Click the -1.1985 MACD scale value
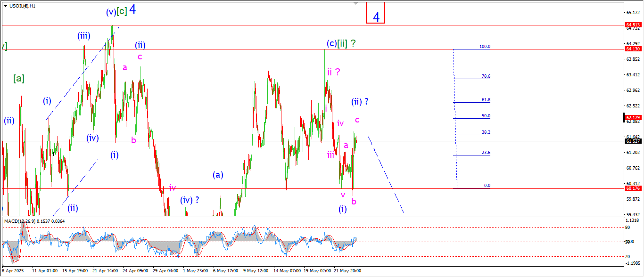The image size is (644, 277). coord(632,263)
